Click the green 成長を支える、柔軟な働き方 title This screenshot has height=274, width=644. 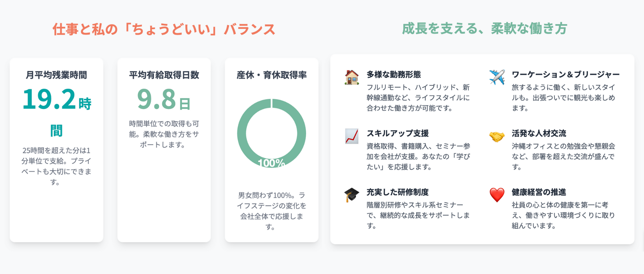(485, 29)
